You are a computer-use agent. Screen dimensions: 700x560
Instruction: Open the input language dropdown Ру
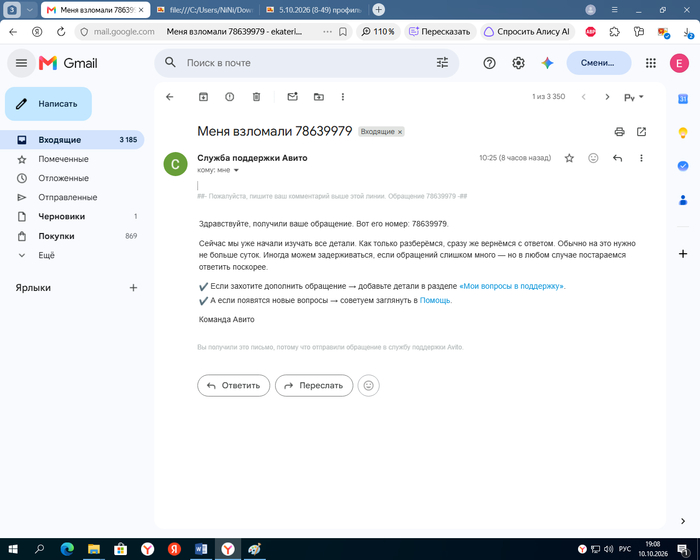633,97
